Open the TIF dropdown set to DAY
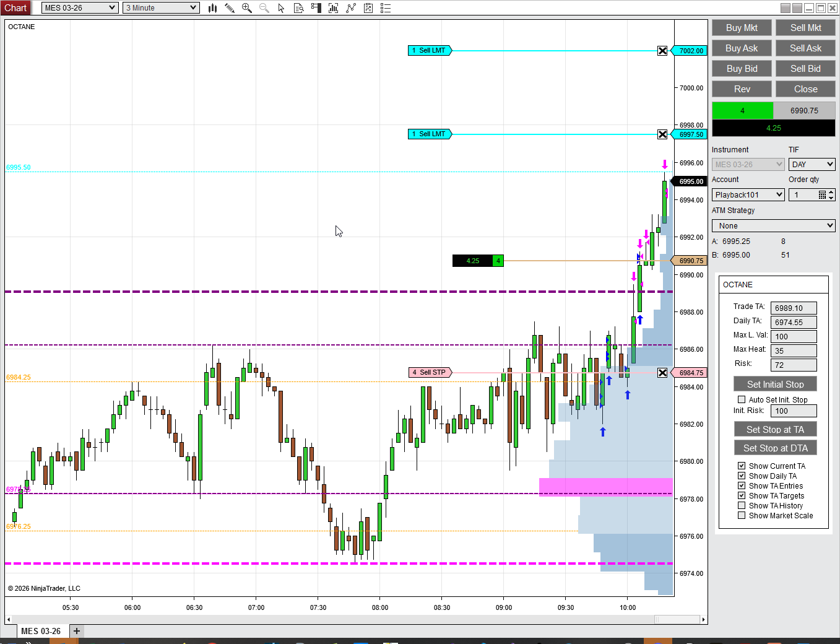This screenshot has width=840, height=644. pos(812,164)
